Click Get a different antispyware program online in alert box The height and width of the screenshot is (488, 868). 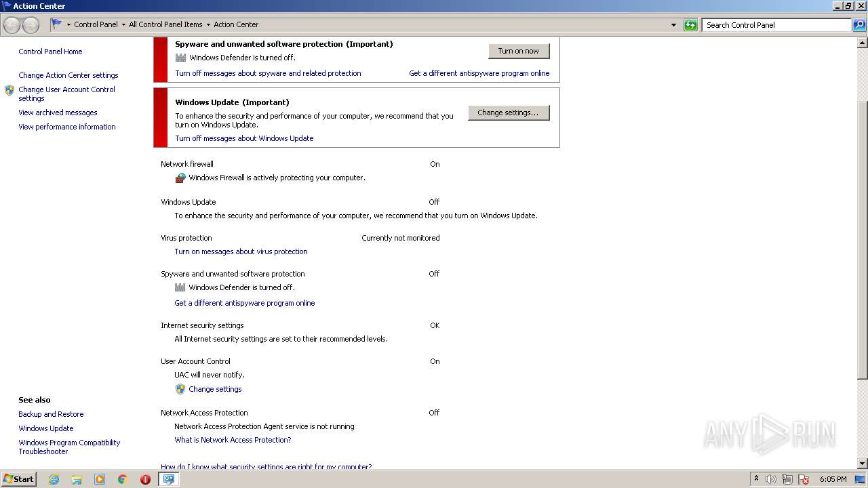click(479, 73)
